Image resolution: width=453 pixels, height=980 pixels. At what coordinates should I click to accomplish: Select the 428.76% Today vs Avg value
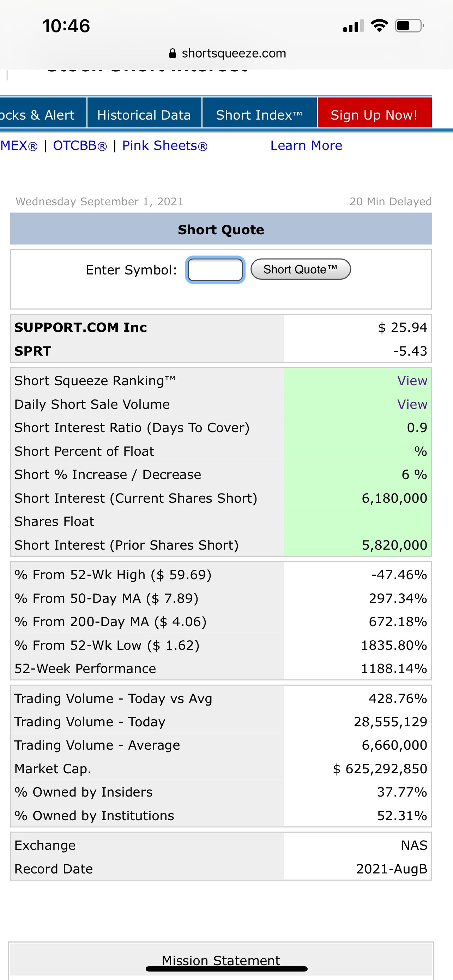pos(398,699)
